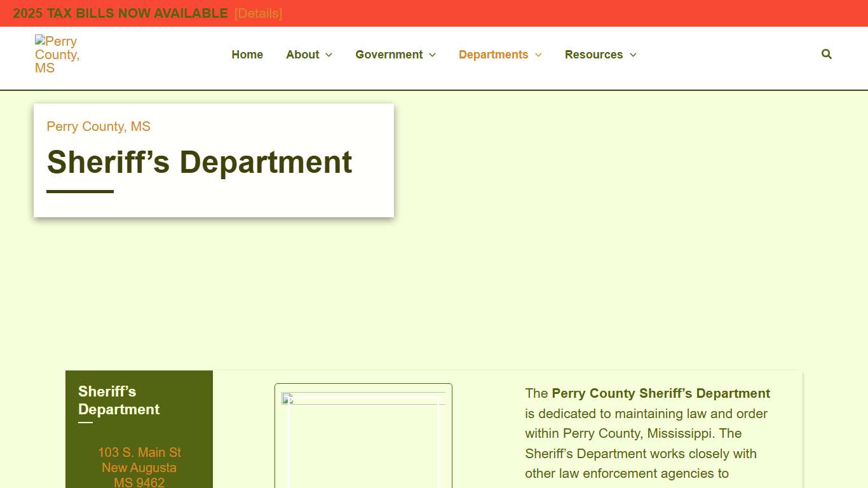868x488 pixels.
Task: Click the 103 S. Main St address link
Action: click(139, 452)
